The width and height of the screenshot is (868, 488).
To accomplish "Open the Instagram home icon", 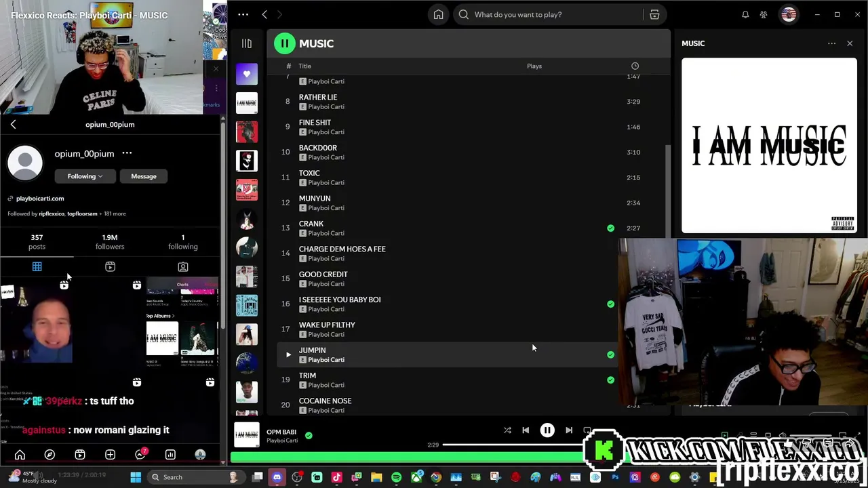I will point(20,455).
